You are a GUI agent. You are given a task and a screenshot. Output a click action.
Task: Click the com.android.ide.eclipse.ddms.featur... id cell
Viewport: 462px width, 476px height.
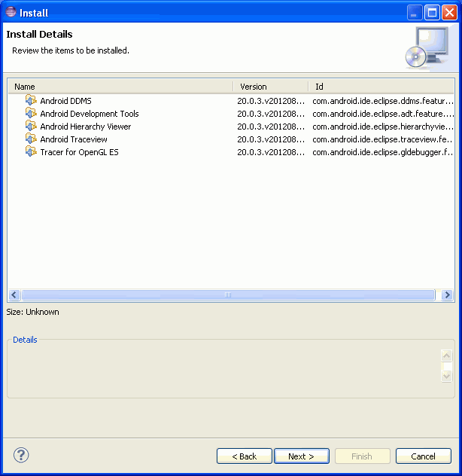click(383, 101)
